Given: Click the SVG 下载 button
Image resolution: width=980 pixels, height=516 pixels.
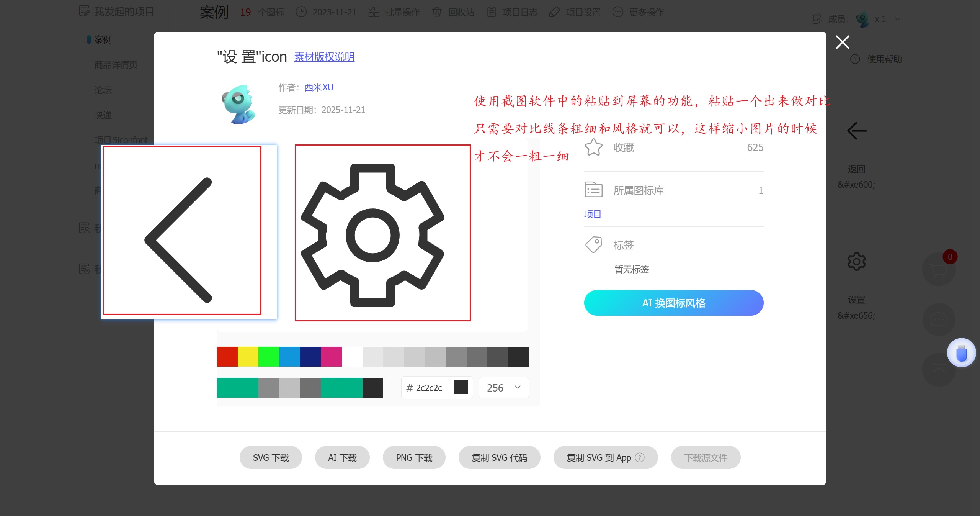Looking at the screenshot, I should tap(271, 457).
